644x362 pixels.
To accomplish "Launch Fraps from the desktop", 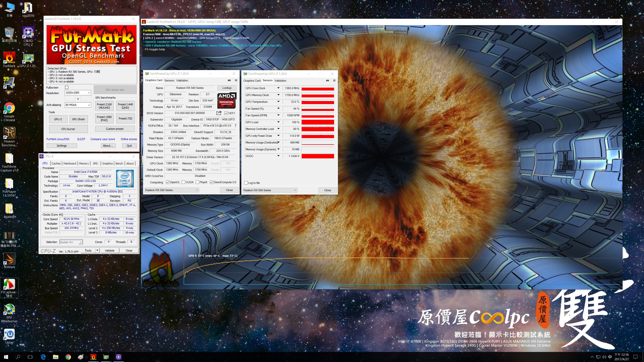I will pos(9,84).
